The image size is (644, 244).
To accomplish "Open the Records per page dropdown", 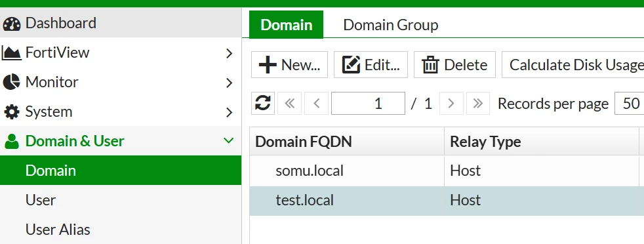I will coord(629,103).
